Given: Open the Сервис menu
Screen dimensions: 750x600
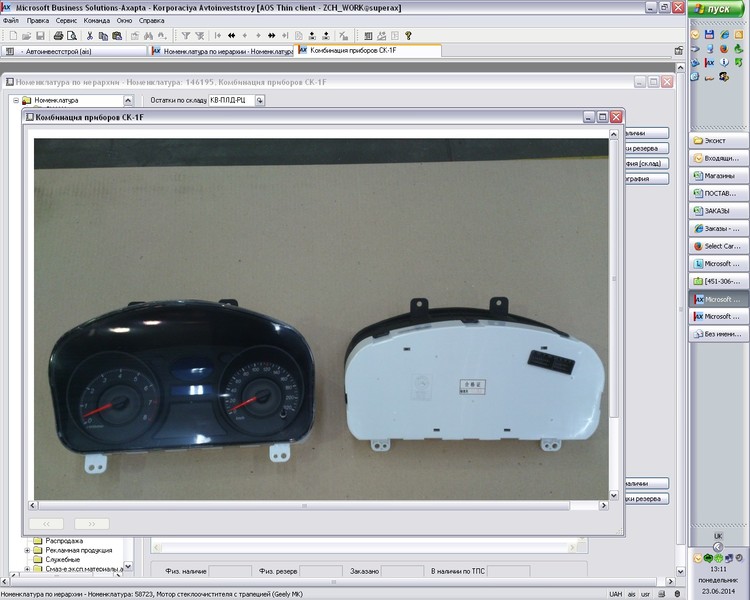Looking at the screenshot, I should pyautogui.click(x=66, y=20).
